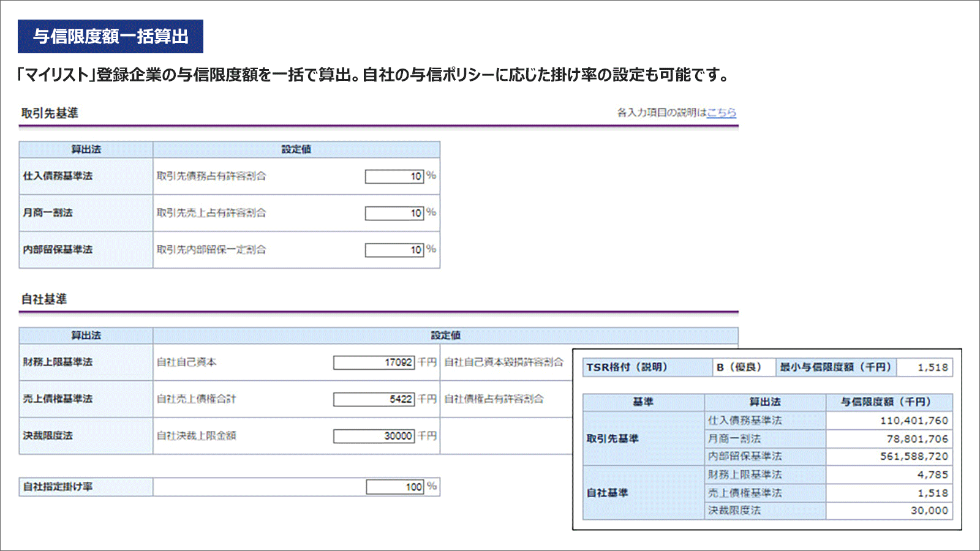Click the 月商一割法 result amount 78,801,706
The image size is (980, 551).
pyautogui.click(x=917, y=439)
